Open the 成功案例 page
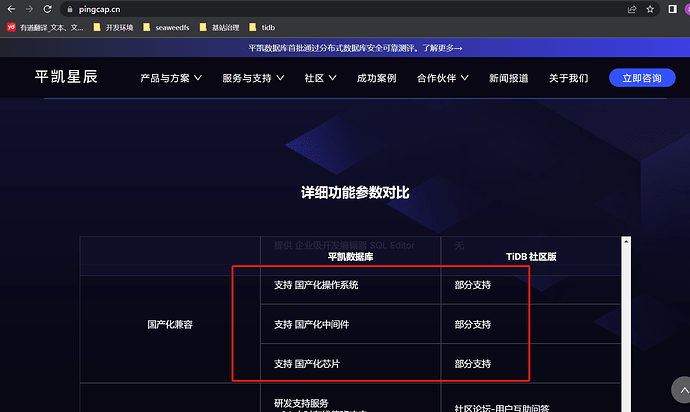 377,78
